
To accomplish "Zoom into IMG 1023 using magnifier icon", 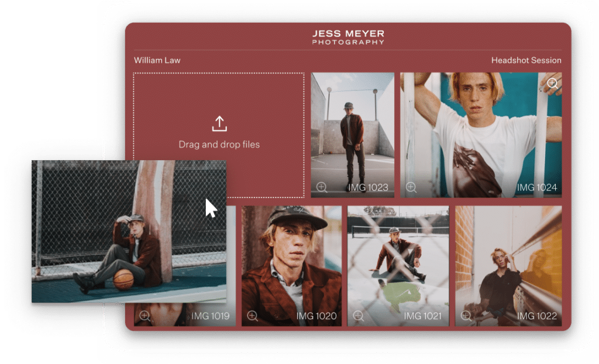I will point(322,188).
